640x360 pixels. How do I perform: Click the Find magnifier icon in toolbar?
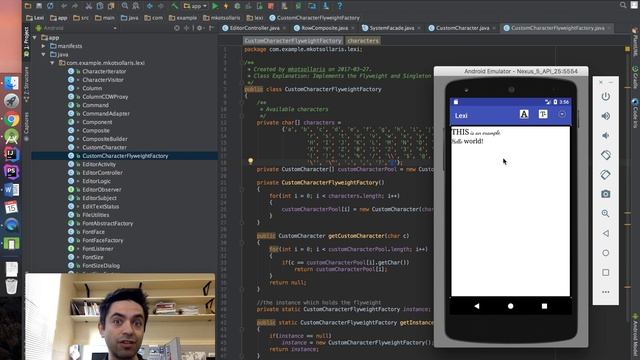(x=125, y=6)
